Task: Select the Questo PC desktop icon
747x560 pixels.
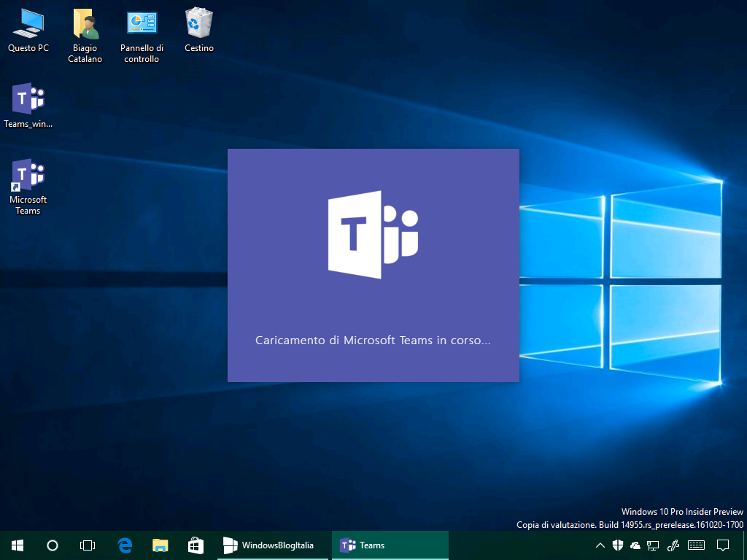Action: (28, 31)
